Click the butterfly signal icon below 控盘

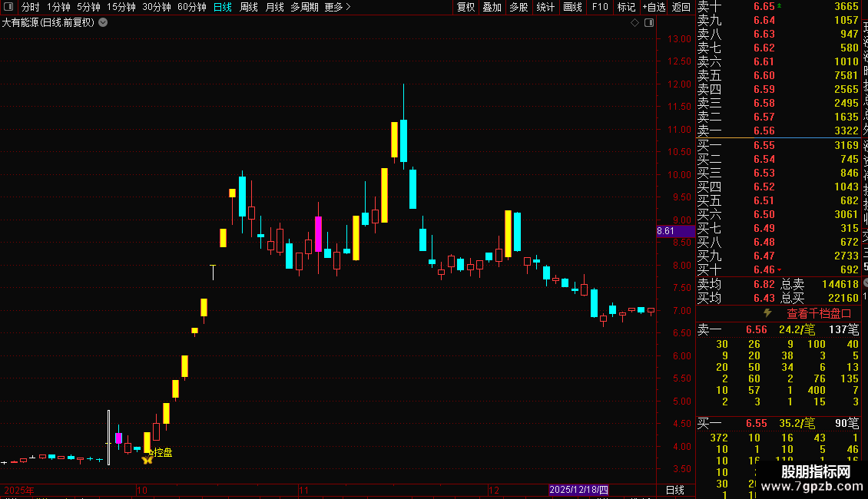pyautogui.click(x=147, y=460)
